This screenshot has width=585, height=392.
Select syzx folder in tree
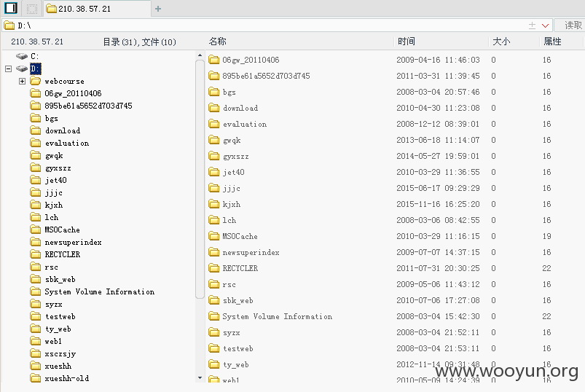53,305
